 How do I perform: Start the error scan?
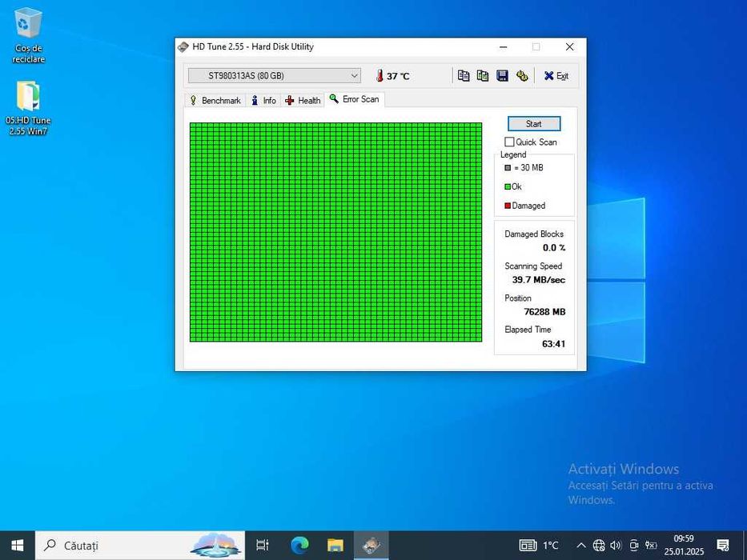[533, 124]
